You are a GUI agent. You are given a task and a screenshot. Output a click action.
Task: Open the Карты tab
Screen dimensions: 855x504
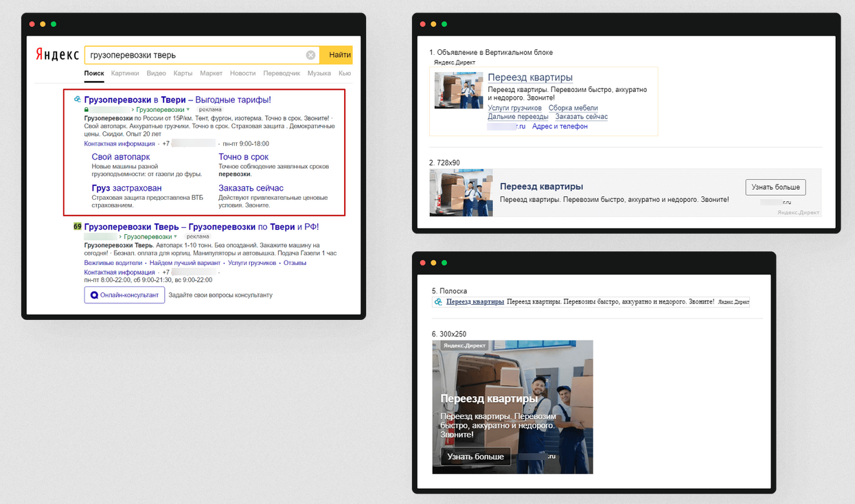[x=183, y=73]
